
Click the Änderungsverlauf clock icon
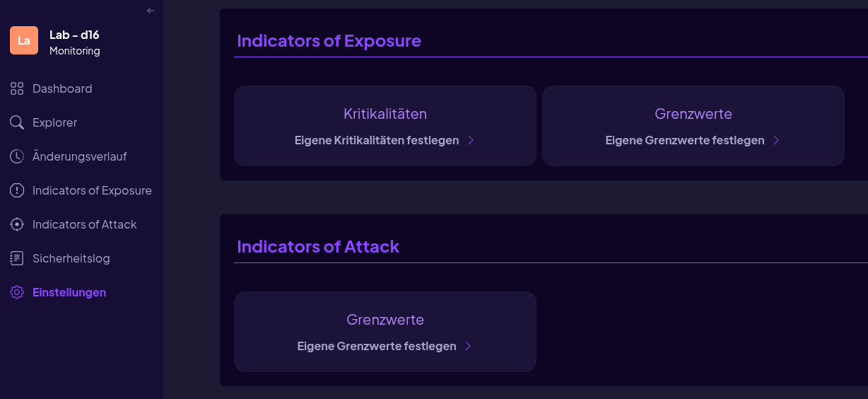(17, 156)
